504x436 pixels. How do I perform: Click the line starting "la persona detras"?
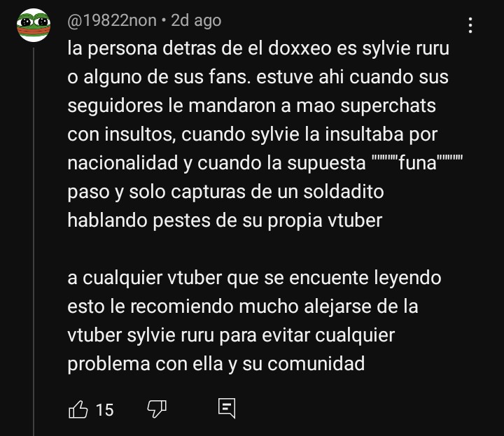(258, 49)
